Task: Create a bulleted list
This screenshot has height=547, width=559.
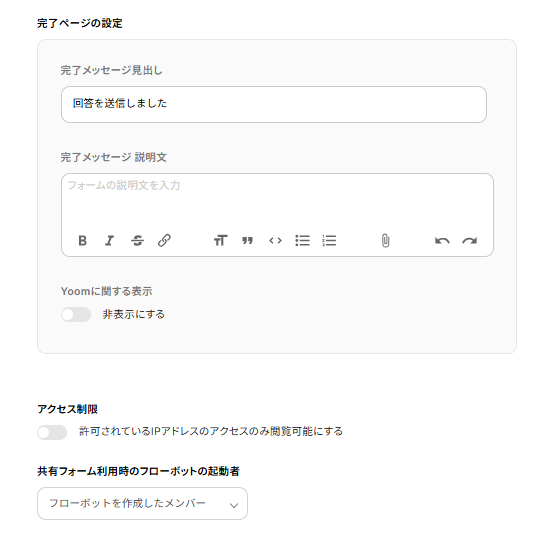Action: 302,241
